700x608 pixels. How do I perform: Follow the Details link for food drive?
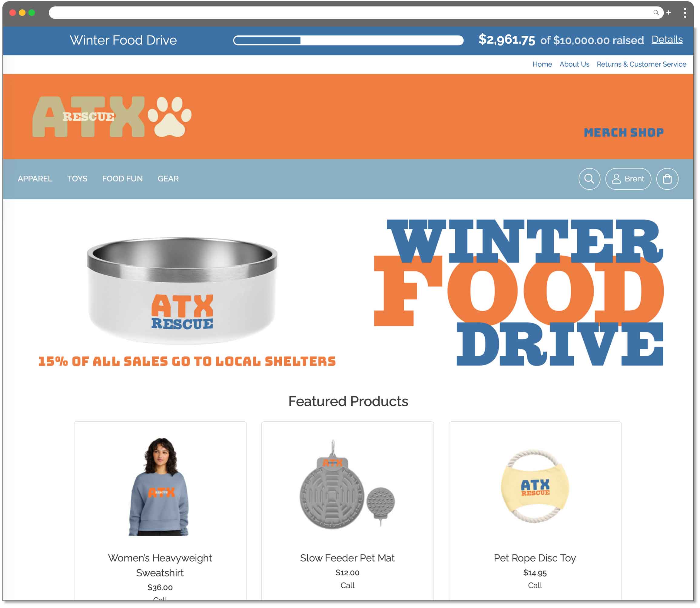click(667, 40)
